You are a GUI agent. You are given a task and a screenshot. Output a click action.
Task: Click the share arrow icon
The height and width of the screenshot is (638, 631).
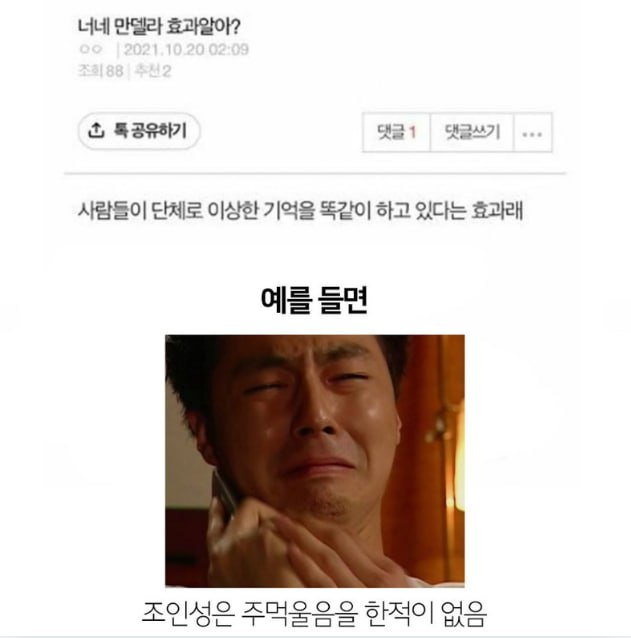pos(96,130)
